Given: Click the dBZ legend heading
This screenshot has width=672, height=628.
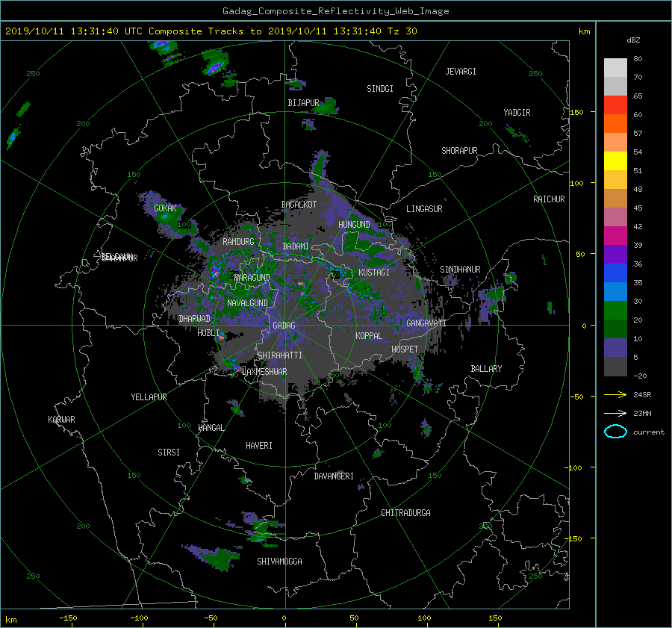Looking at the screenshot, I should [633, 40].
